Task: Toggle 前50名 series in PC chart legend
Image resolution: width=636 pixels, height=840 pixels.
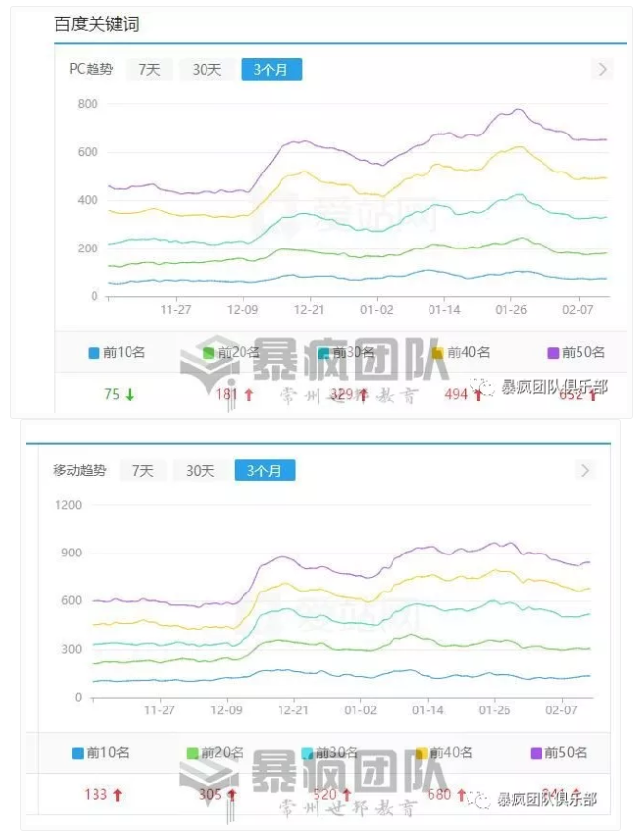Action: pyautogui.click(x=577, y=352)
